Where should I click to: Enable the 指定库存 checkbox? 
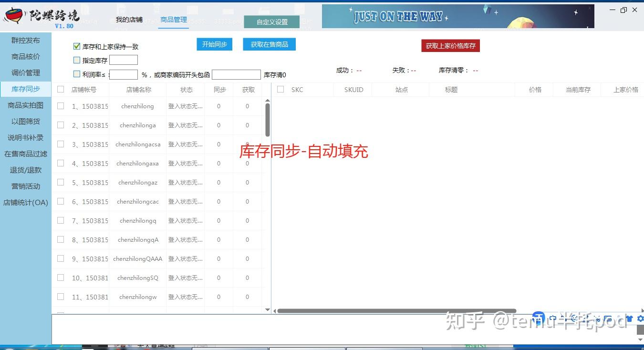(76, 60)
